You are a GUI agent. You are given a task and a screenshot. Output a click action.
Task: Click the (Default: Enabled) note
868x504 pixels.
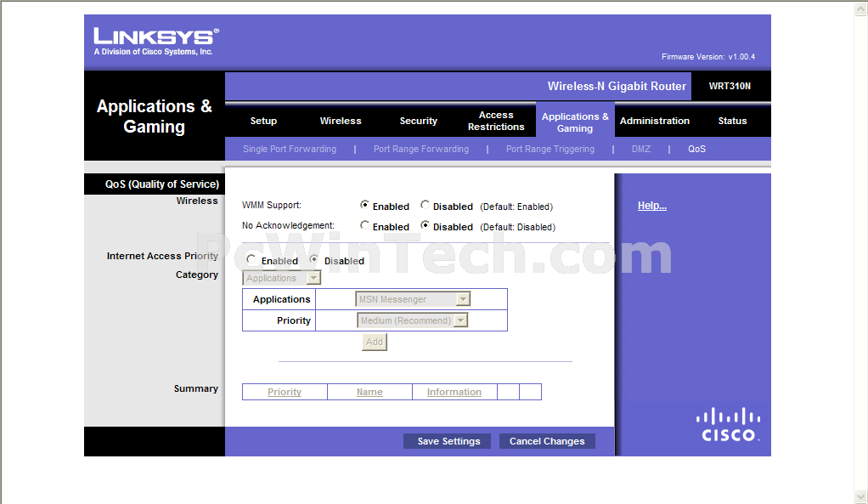516,207
